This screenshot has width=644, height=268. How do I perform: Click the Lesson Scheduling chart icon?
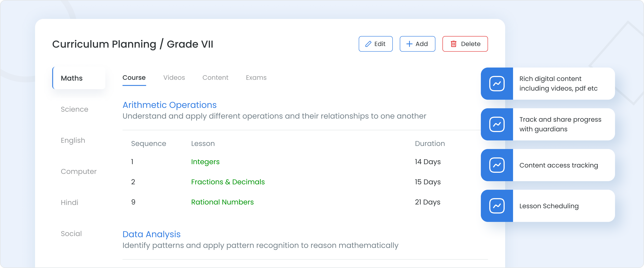pyautogui.click(x=497, y=206)
